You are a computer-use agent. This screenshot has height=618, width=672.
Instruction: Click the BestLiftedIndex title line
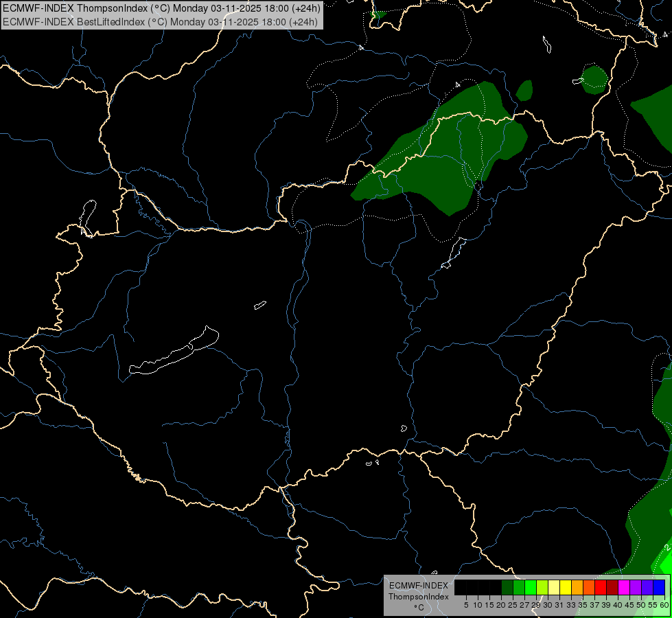161,22
